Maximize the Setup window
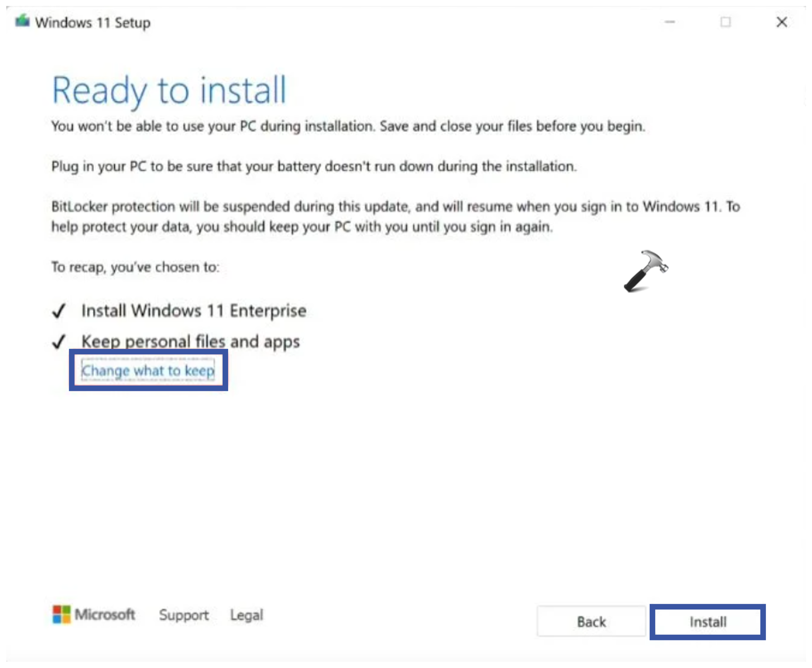Image resolution: width=812 pixels, height=668 pixels. click(x=726, y=22)
